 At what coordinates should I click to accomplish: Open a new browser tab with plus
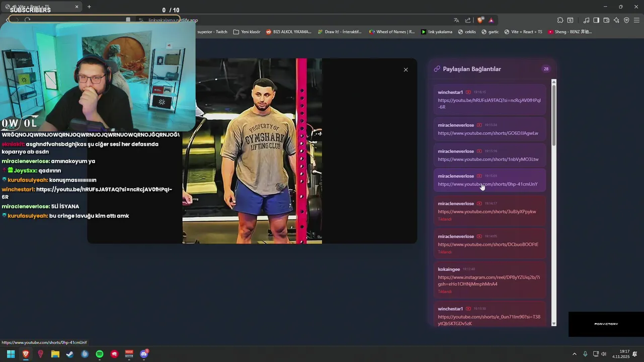coord(89,7)
